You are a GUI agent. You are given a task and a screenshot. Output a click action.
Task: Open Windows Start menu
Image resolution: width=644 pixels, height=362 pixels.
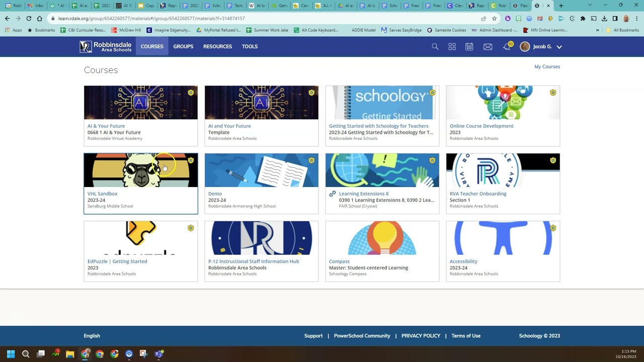(x=11, y=354)
